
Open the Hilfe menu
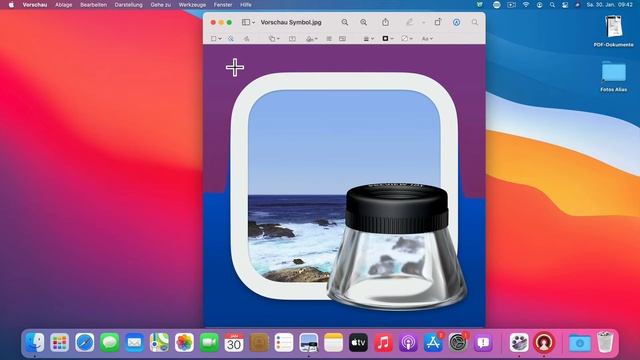pos(246,5)
